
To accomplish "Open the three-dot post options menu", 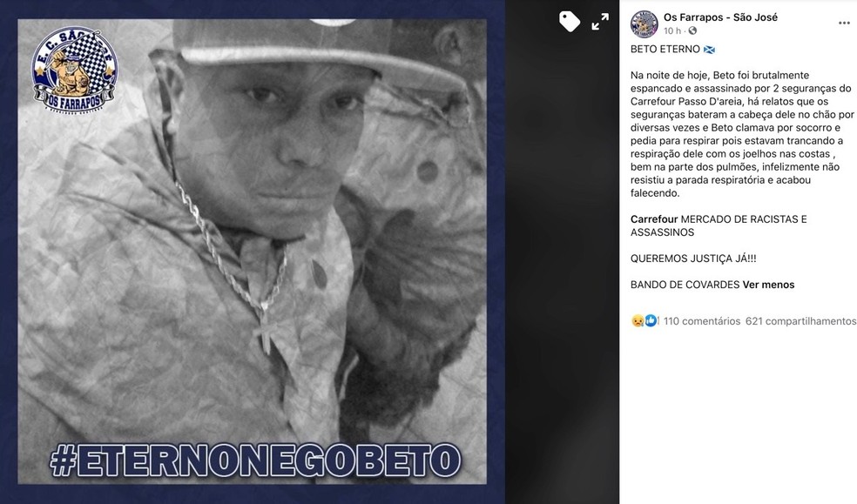I will [844, 23].
